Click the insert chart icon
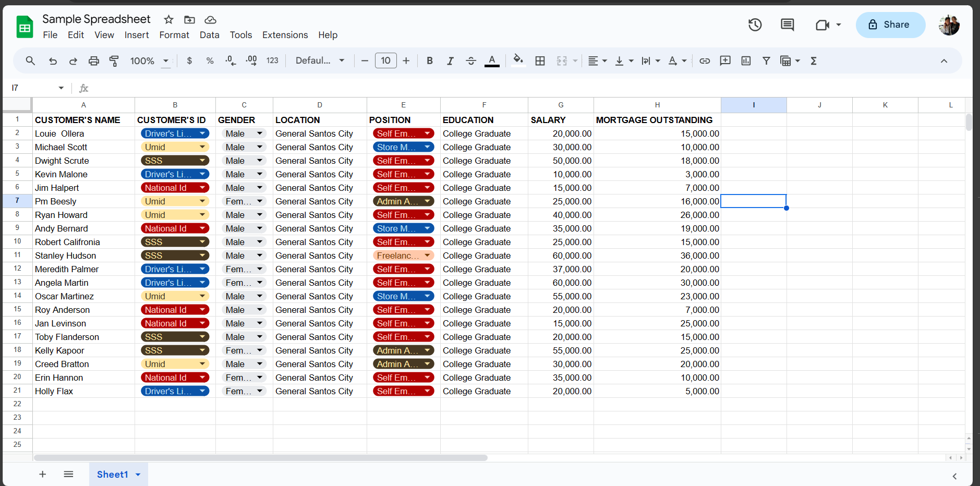980x486 pixels. (x=746, y=61)
